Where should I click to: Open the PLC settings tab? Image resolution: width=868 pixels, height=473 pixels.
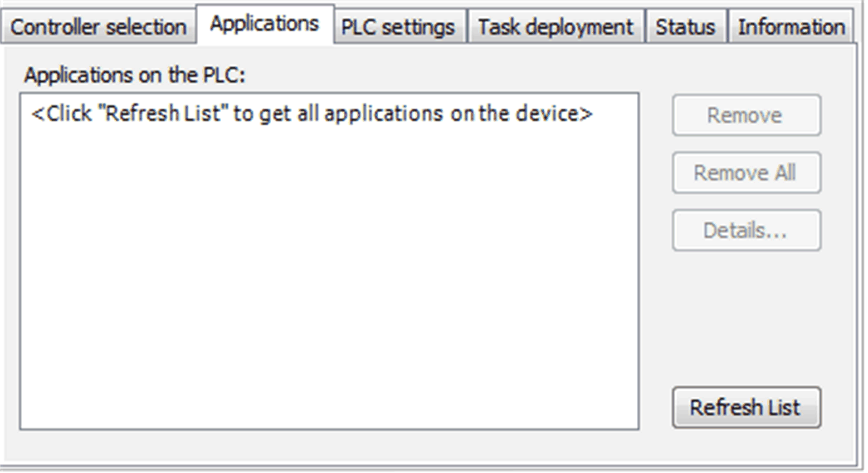click(x=398, y=27)
